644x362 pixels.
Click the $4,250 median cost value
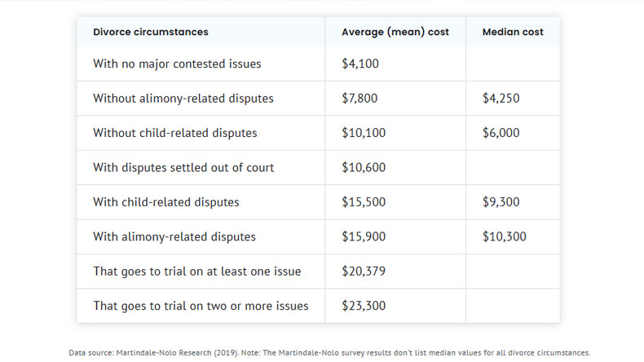(501, 99)
